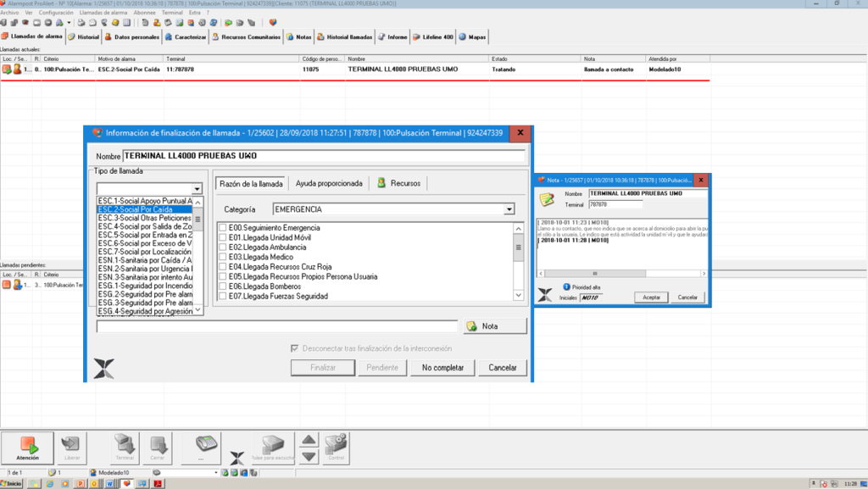
Task: Tick the E06.Llegada Bomberos checkbox
Action: tap(222, 286)
